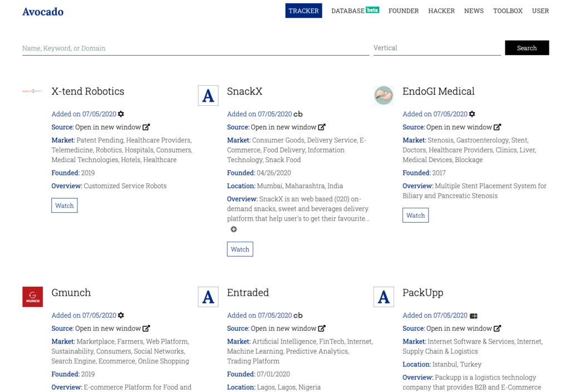
Task: Go to the FOUNDER menu
Action: click(404, 11)
